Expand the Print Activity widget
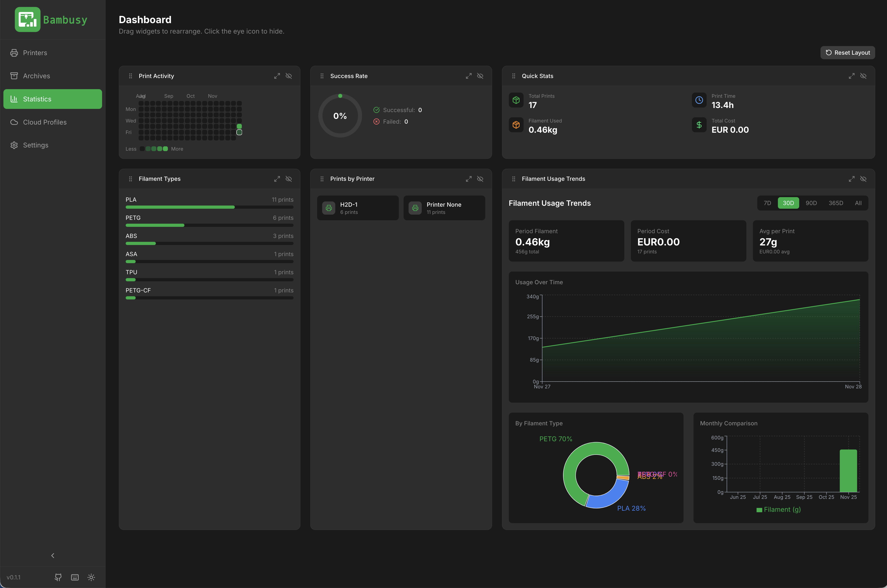 (277, 76)
